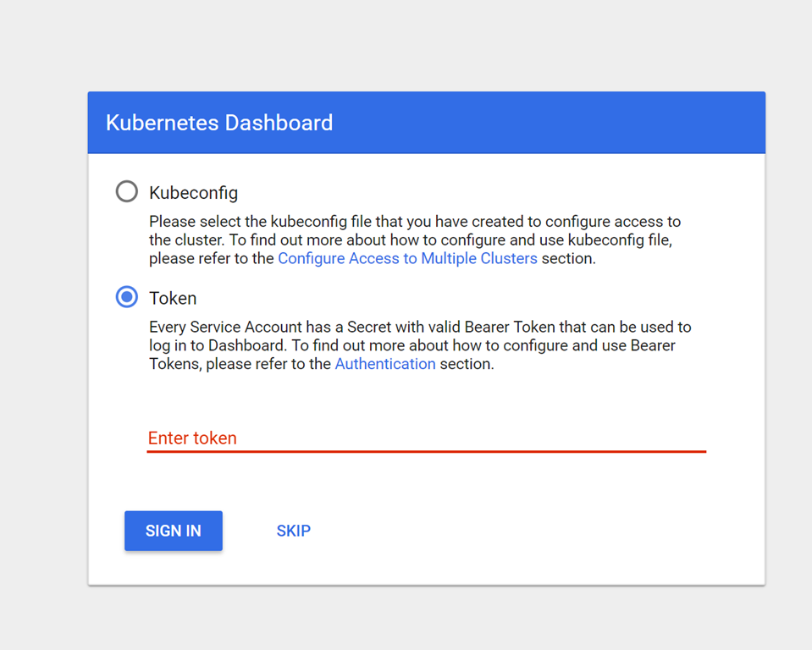812x650 pixels.
Task: Open the Authentication section link
Action: 385,365
